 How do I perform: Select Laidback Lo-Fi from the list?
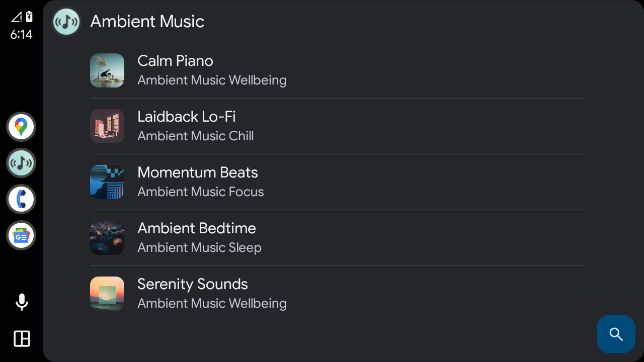point(195,126)
